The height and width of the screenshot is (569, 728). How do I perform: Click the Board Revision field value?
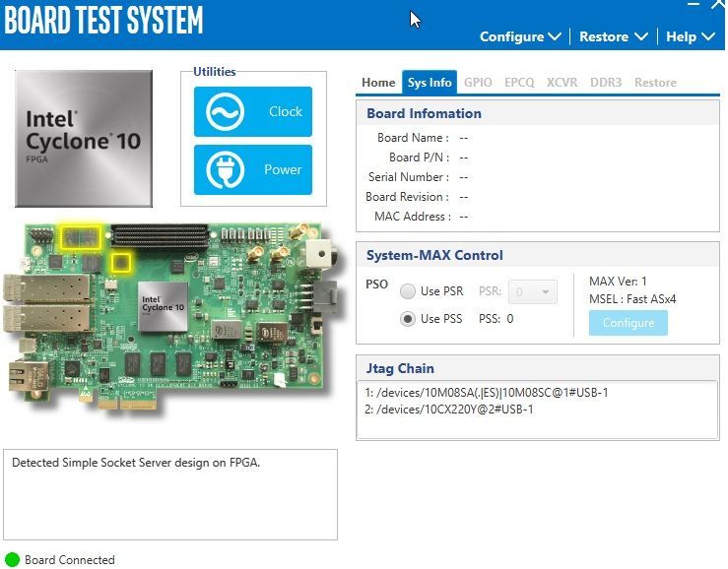pos(463,197)
